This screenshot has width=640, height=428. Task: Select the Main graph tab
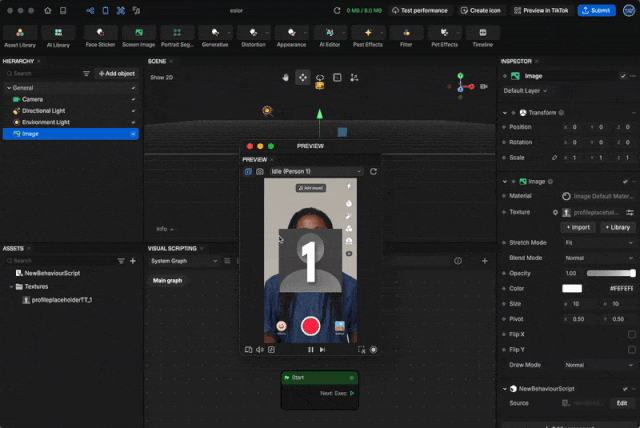167,281
